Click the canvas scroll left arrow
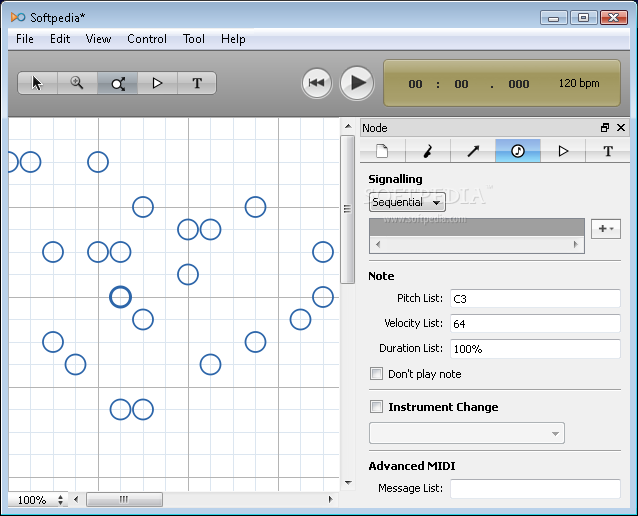638x516 pixels. pos(76,499)
